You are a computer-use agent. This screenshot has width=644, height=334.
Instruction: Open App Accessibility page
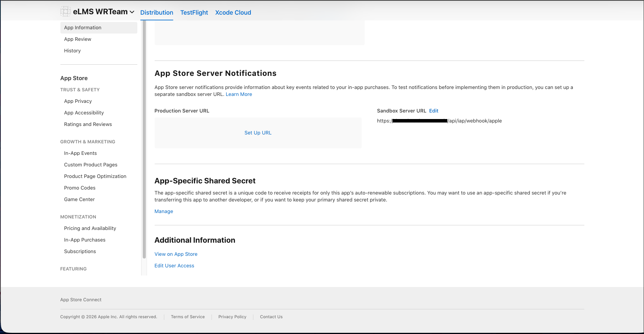click(x=84, y=113)
